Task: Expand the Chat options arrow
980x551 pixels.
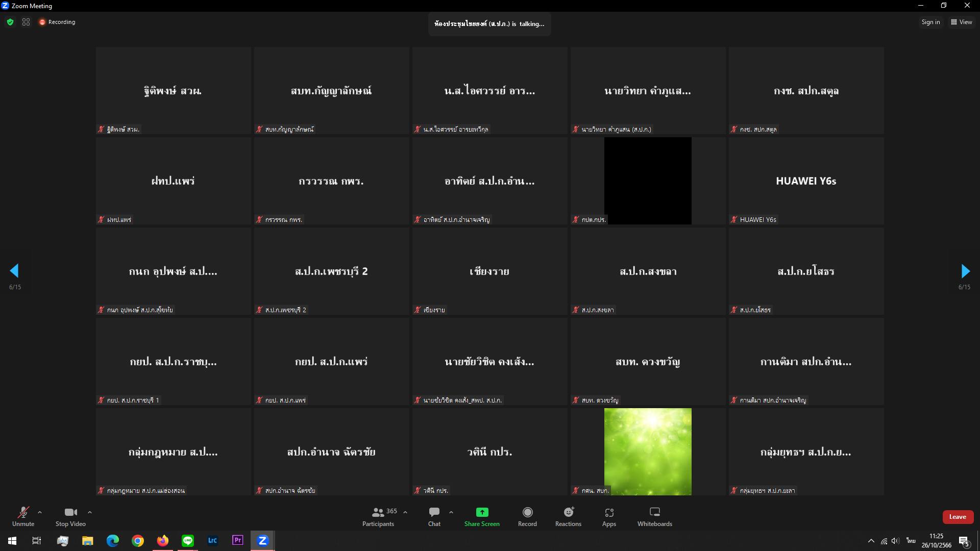Action: click(451, 512)
